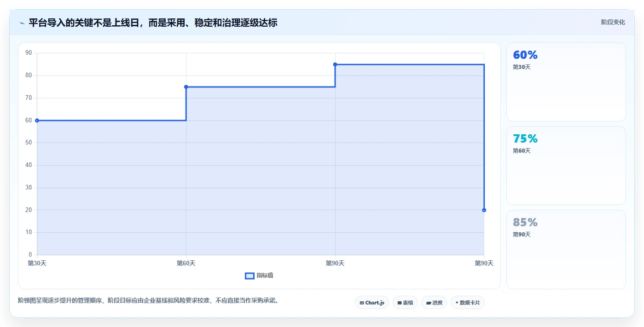Select the Chart.js tag
Image resolution: width=644 pixels, height=327 pixels.
pyautogui.click(x=372, y=303)
